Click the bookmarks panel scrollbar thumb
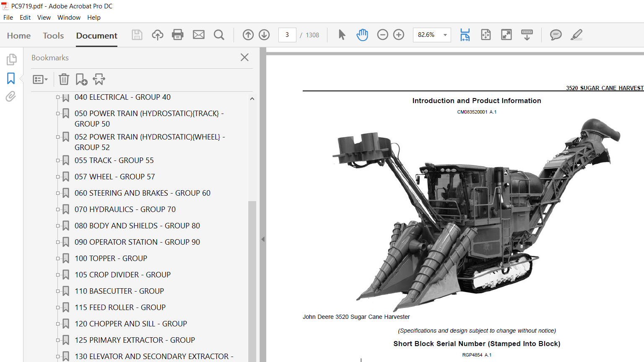 pyautogui.click(x=252, y=281)
